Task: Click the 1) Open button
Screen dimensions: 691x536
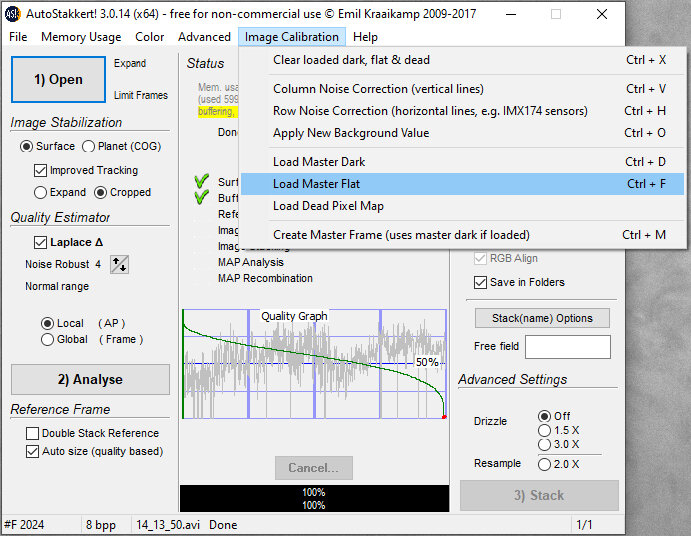Action: (59, 79)
